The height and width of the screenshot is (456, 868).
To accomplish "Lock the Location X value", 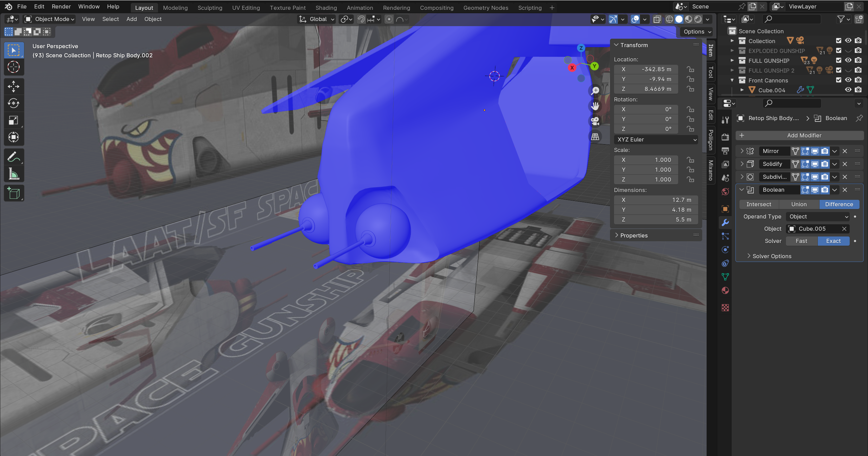I will pos(690,69).
